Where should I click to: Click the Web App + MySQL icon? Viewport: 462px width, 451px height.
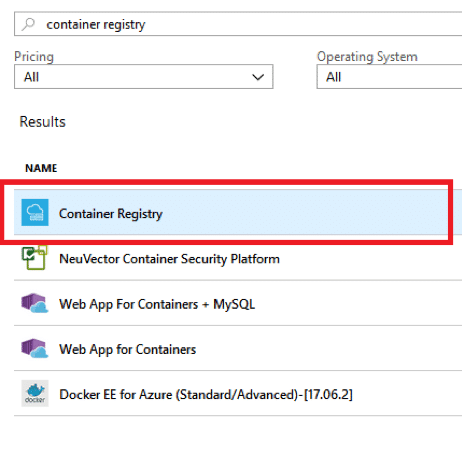coord(35,303)
